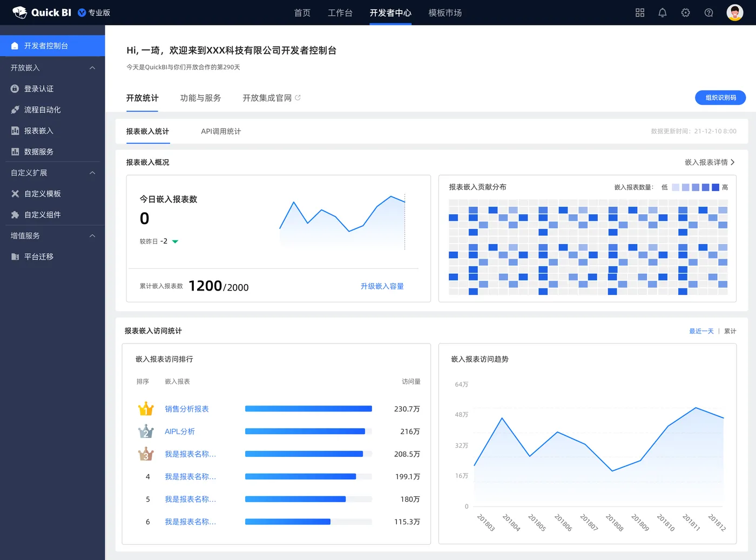Open rank 5 我是报表名称 link

[190, 500]
